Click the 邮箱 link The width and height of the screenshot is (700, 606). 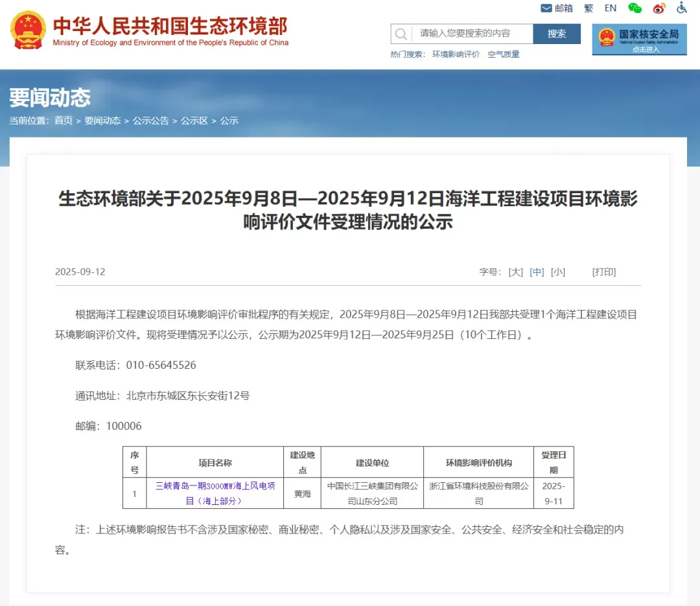tap(563, 8)
